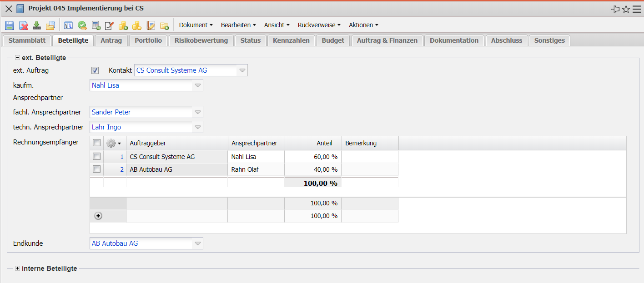Open the Aktionen menu
The width and height of the screenshot is (644, 283).
coord(363,25)
